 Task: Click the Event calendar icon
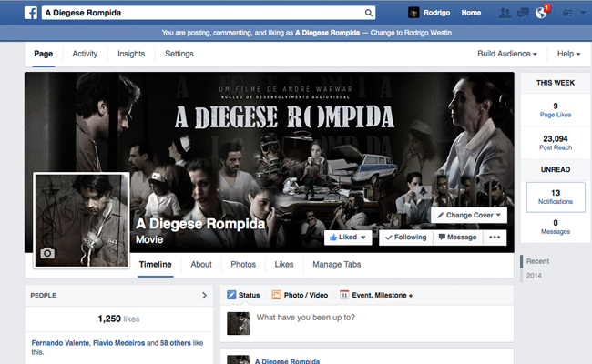[344, 295]
